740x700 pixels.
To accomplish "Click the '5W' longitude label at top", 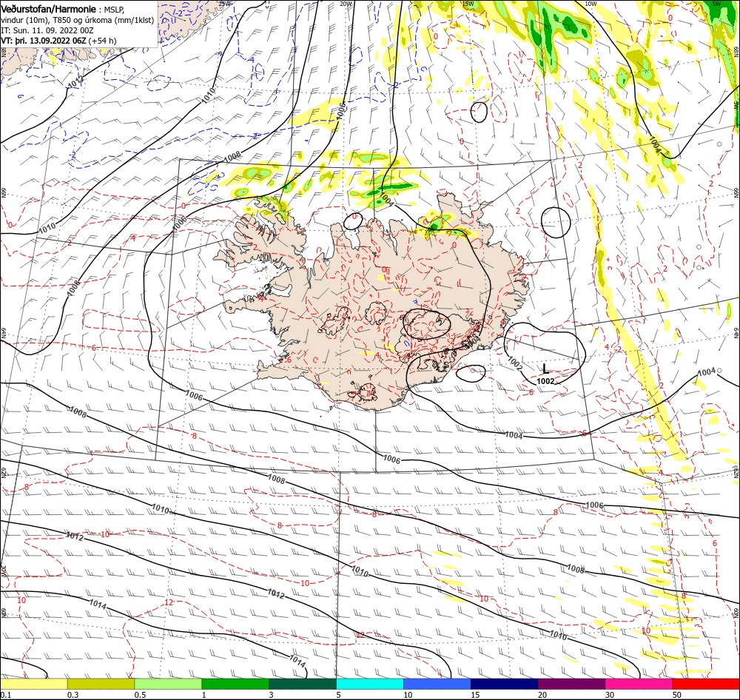I will [716, 4].
